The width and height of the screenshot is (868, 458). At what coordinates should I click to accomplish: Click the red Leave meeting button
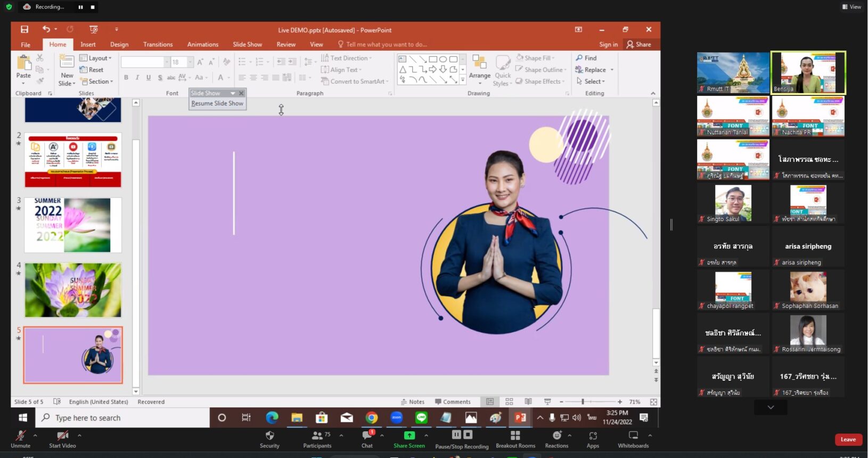tap(848, 439)
